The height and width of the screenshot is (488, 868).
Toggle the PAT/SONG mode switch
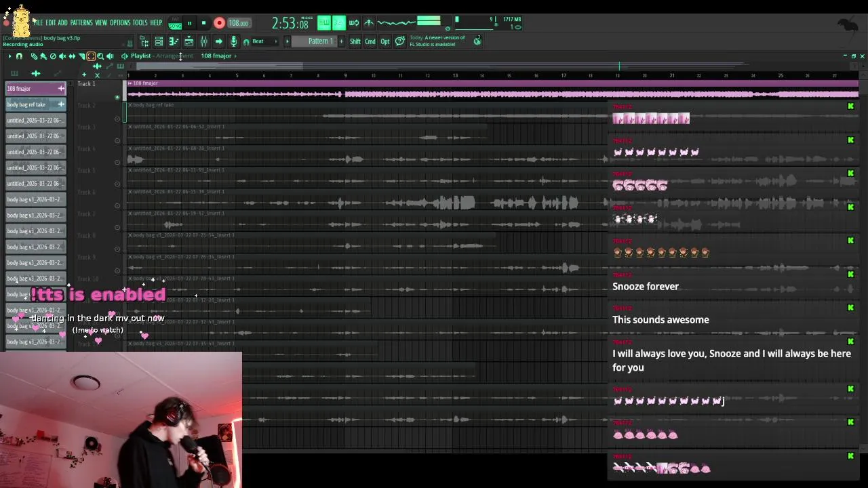pos(175,23)
